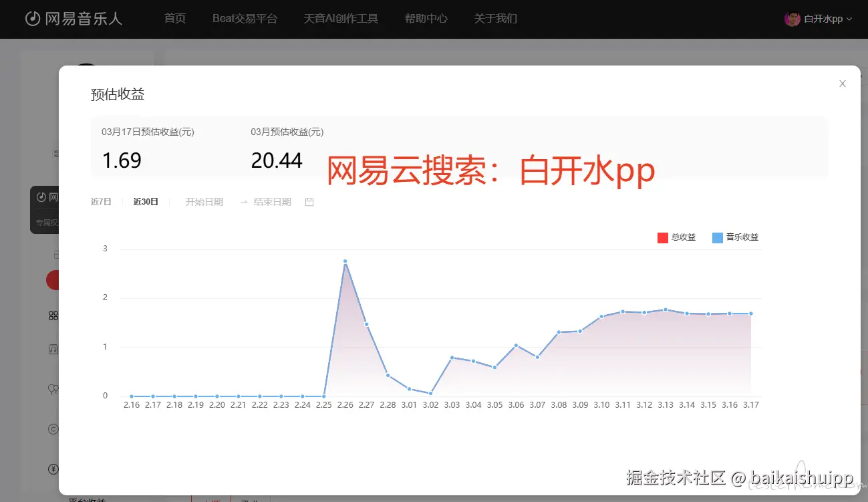This screenshot has width=868, height=502.
Task: Click the 3.10 data point on chart
Action: click(601, 316)
